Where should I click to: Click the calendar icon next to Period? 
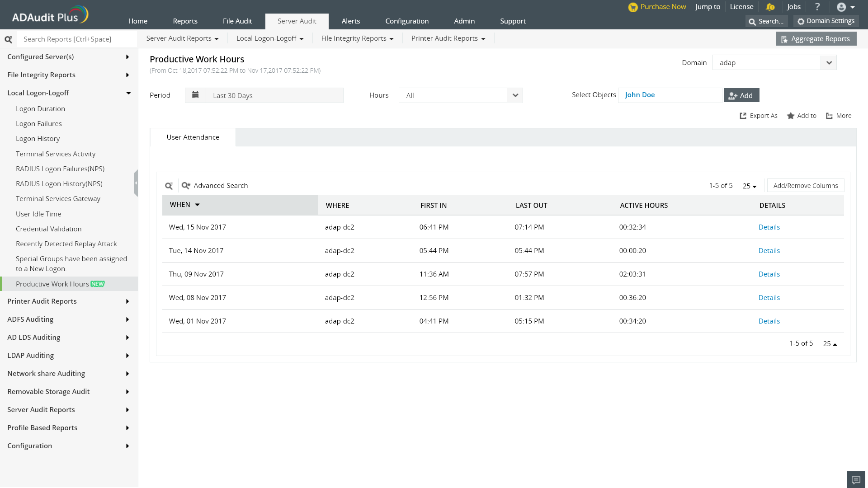[x=195, y=95]
